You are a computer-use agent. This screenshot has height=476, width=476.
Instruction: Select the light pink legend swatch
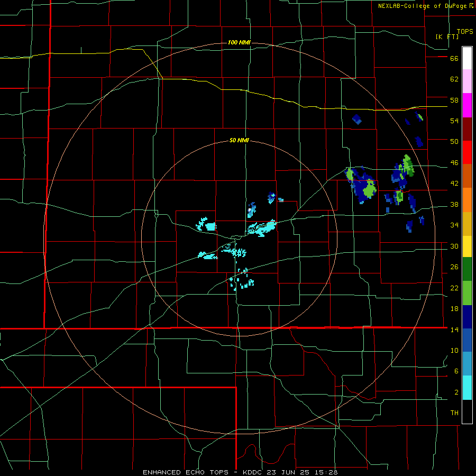click(x=467, y=81)
